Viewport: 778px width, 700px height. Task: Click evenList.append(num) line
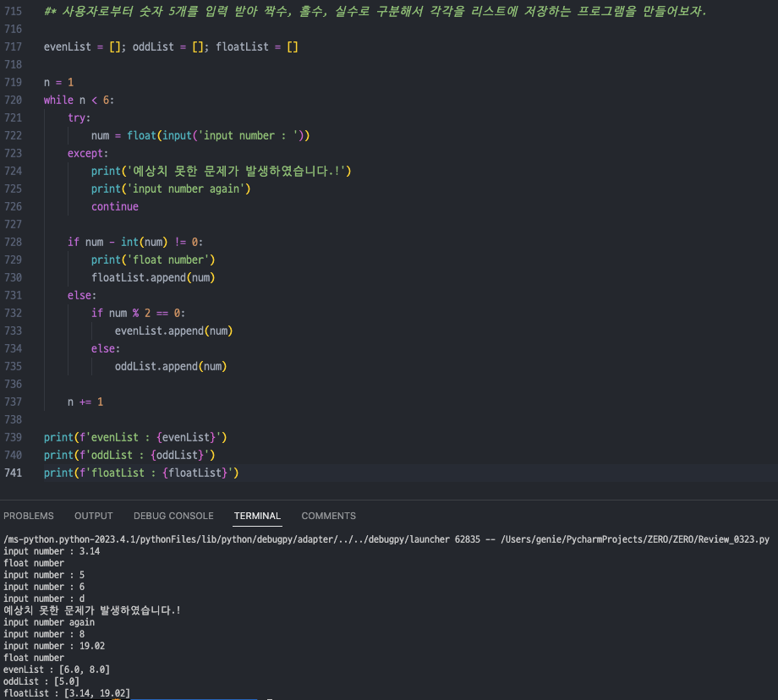point(173,331)
